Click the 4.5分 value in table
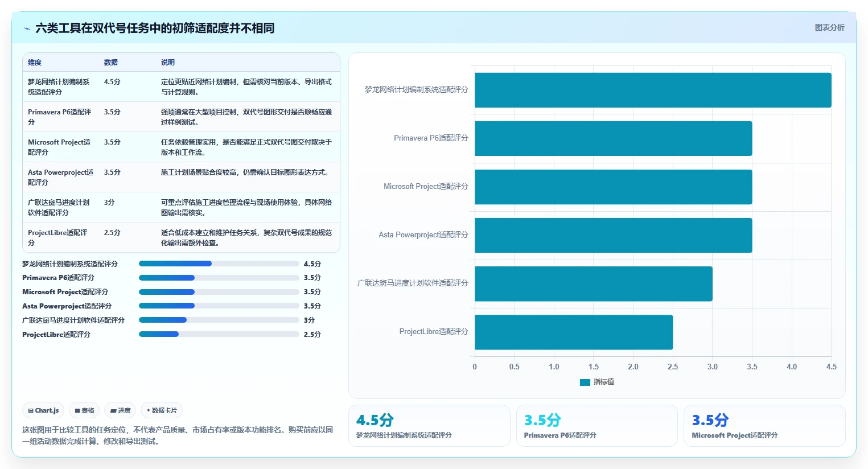Screen dimensions: 868x469 click(112, 82)
